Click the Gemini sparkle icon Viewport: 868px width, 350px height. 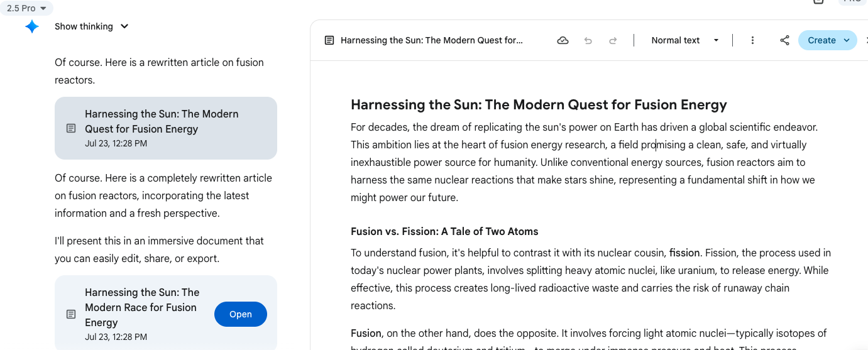(x=32, y=26)
